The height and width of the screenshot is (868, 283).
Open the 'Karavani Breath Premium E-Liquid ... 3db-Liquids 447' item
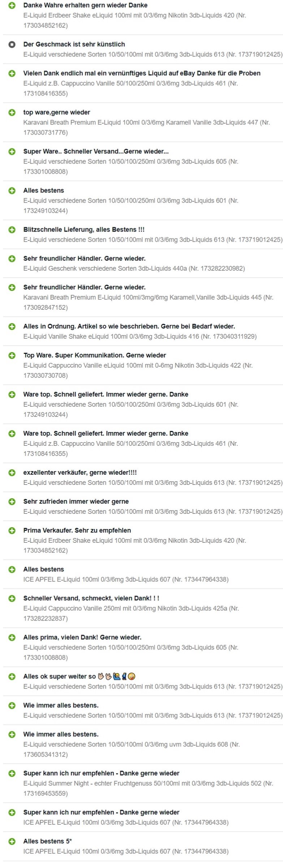147,127
